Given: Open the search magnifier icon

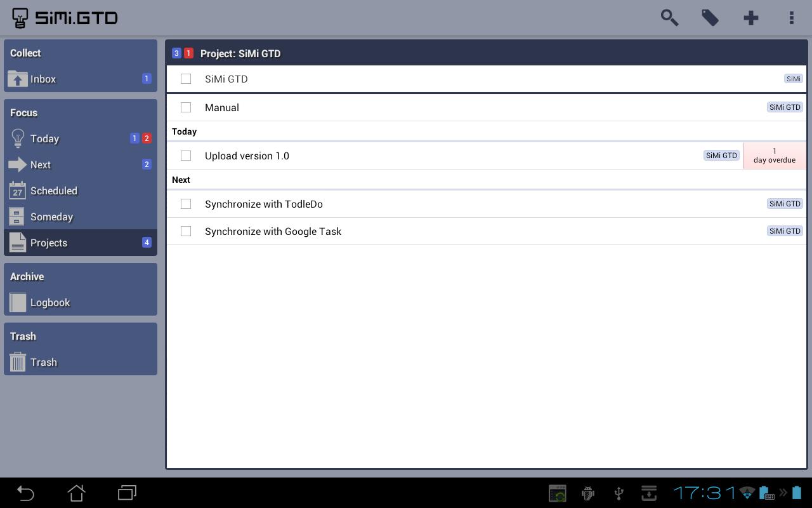Looking at the screenshot, I should point(669,17).
